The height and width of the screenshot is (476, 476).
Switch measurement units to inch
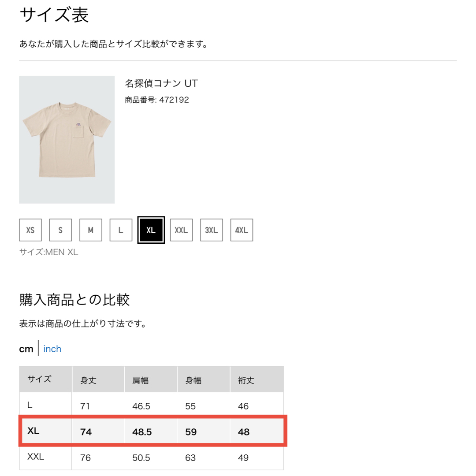coord(52,349)
